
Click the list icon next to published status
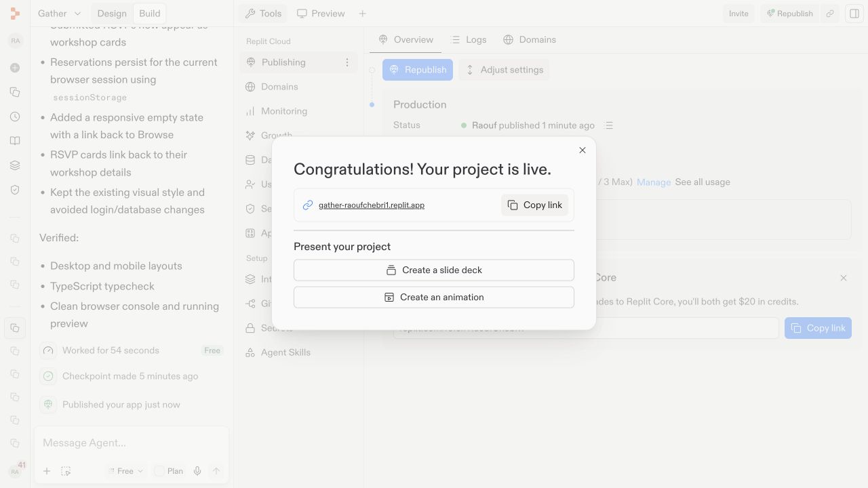[609, 125]
